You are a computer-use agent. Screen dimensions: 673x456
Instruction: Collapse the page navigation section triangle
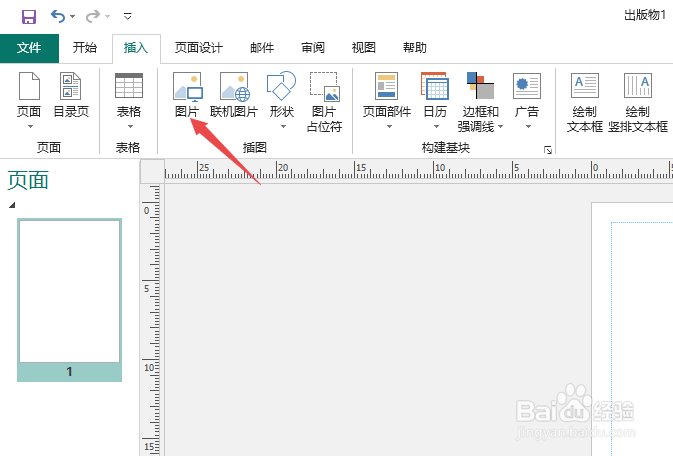[12, 205]
